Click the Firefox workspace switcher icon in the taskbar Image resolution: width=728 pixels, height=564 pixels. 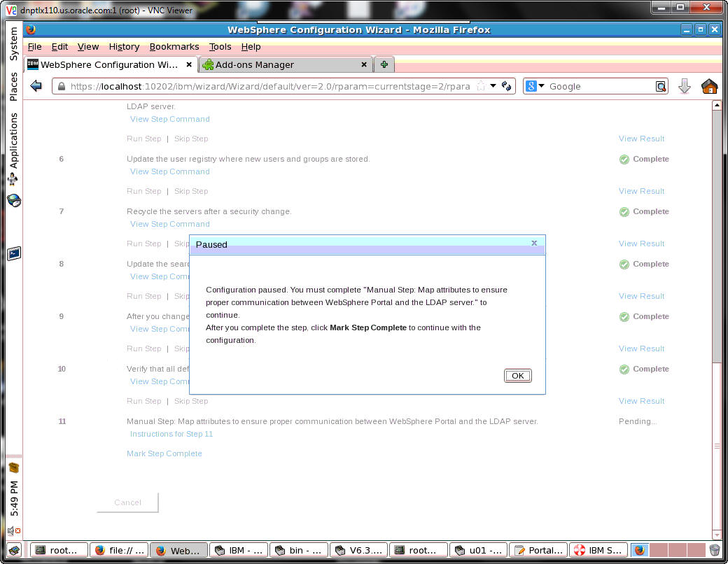tap(639, 550)
